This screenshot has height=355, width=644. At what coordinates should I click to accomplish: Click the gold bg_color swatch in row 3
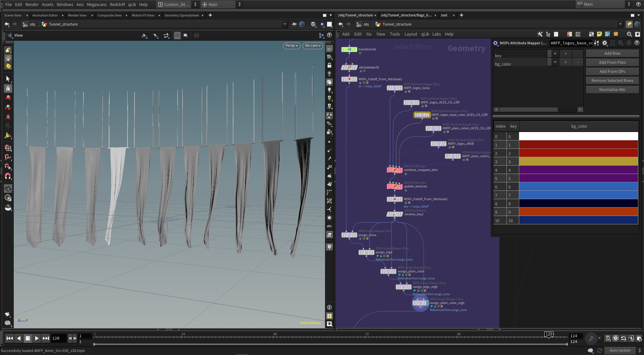[x=578, y=162]
